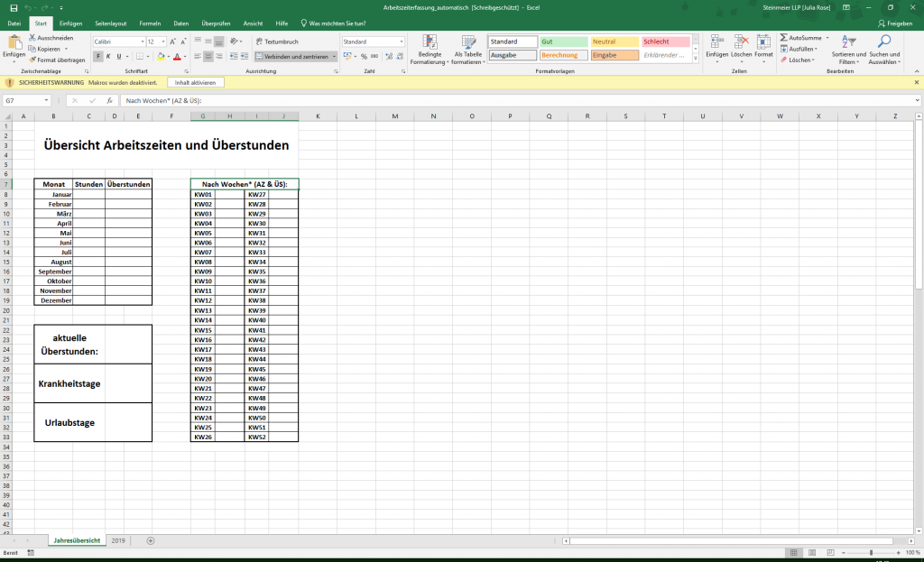The image size is (924, 562).
Task: Apply percent style
Action: (x=364, y=57)
